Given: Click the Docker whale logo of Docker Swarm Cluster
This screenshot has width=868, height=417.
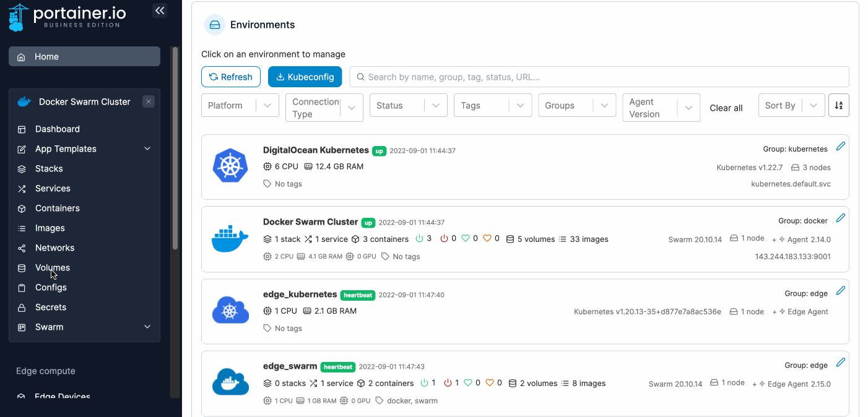Looking at the screenshot, I should pos(230,238).
